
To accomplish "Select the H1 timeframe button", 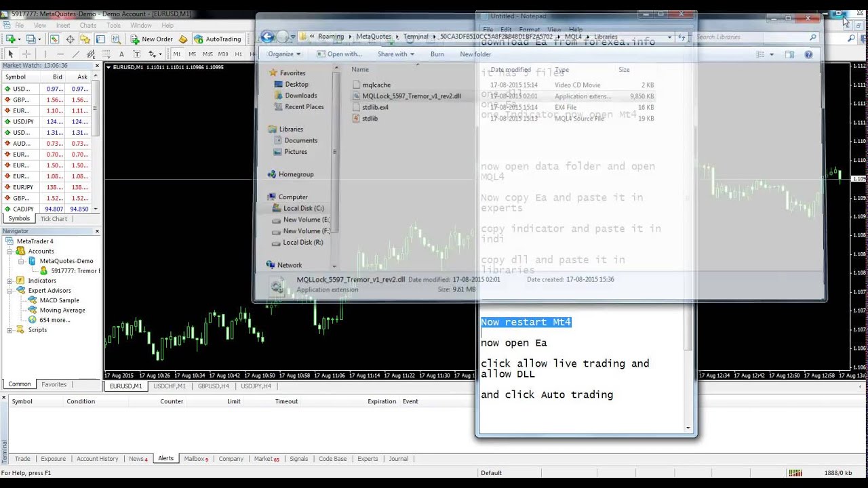I will pyautogui.click(x=237, y=54).
